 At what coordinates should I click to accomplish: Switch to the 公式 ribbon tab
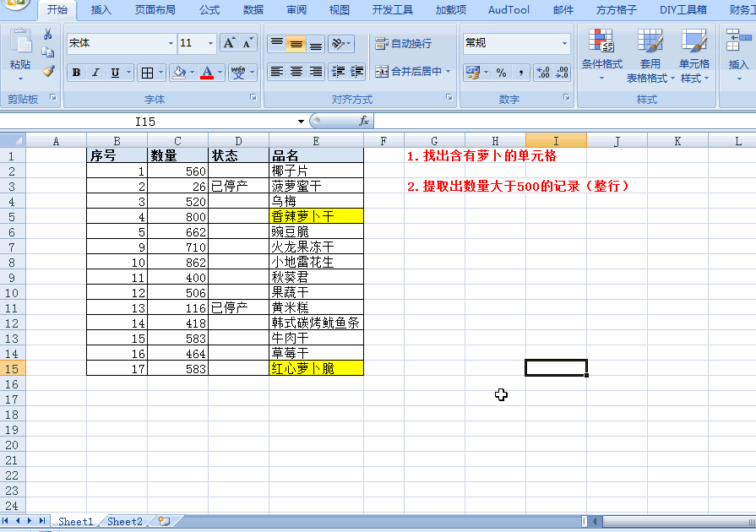point(209,10)
